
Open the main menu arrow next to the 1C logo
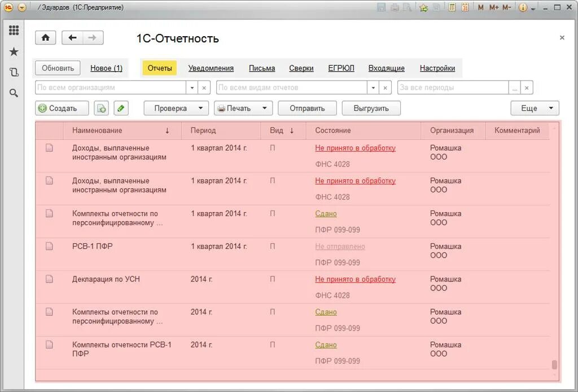tap(22, 7)
